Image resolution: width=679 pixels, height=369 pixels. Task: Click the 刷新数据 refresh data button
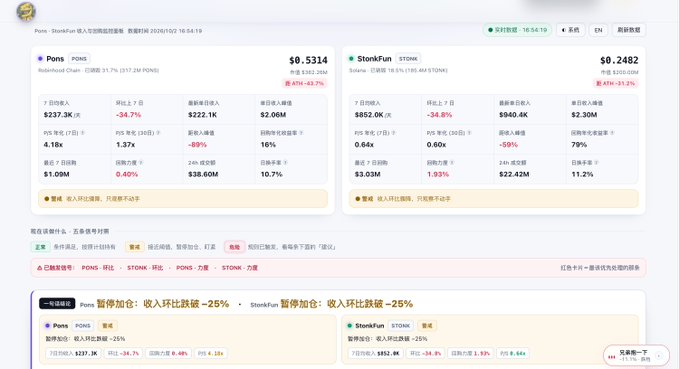tap(628, 30)
